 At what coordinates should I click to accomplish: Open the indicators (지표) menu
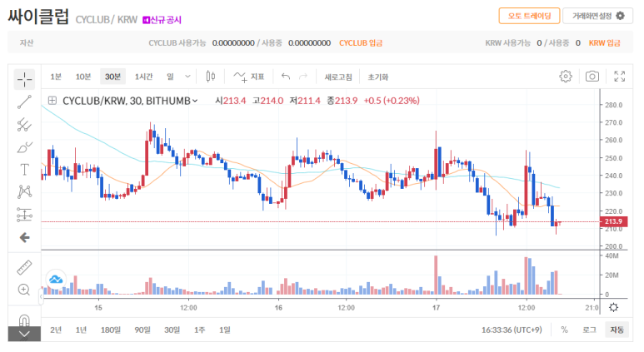pos(249,77)
